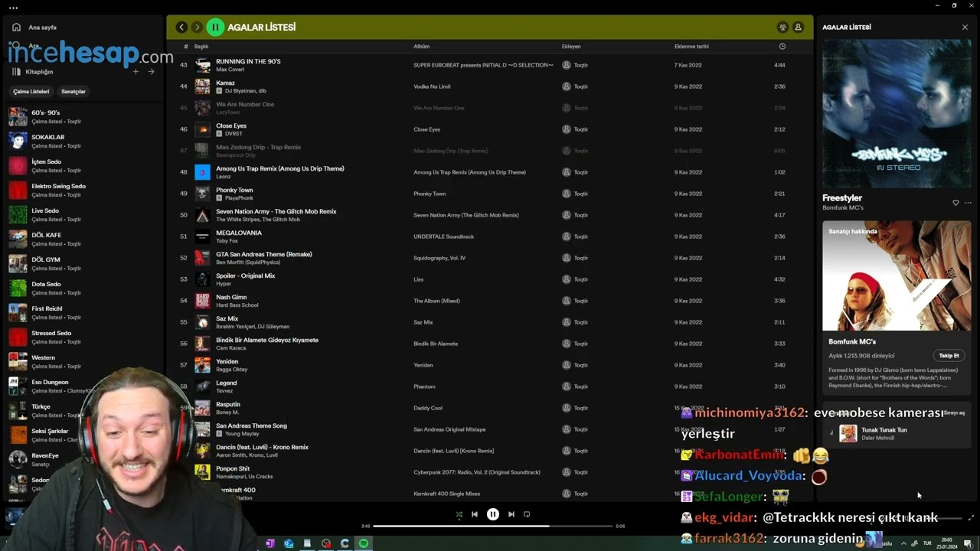Select the song Rasputin
Screen dimensions: 980x551
click(228, 404)
